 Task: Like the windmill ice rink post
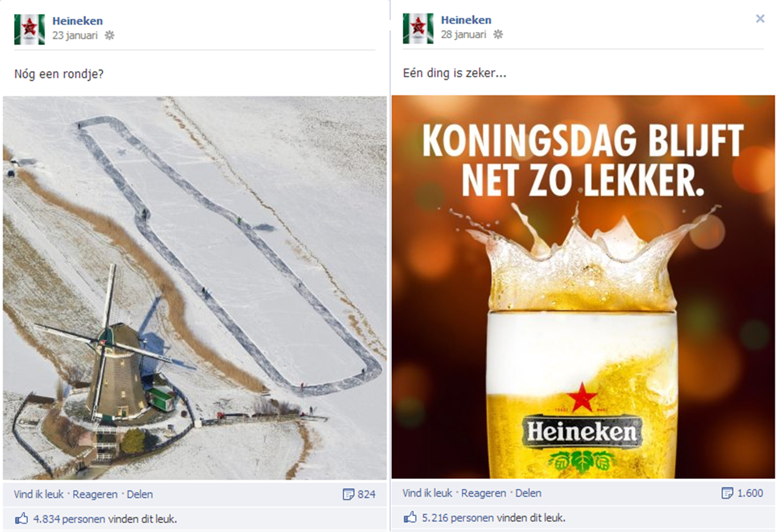coord(39,494)
